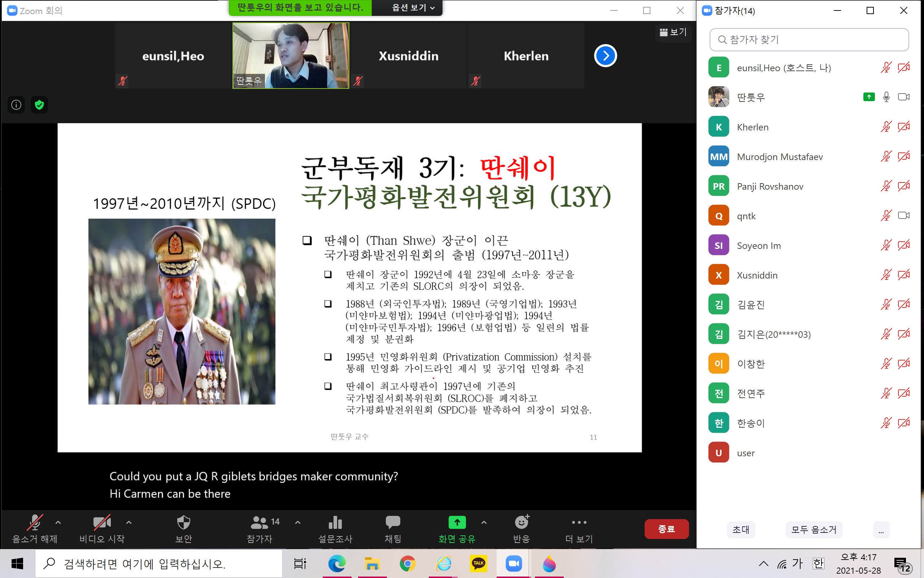Open the Windows notification center

pos(903,564)
